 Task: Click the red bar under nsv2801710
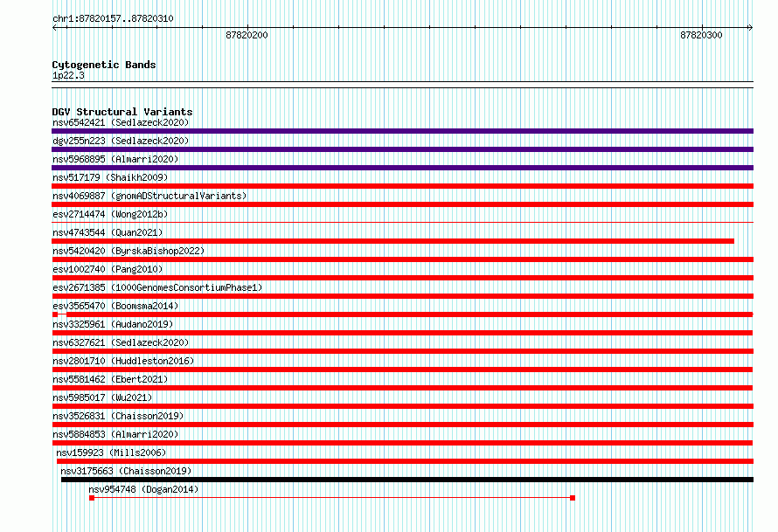click(402, 370)
